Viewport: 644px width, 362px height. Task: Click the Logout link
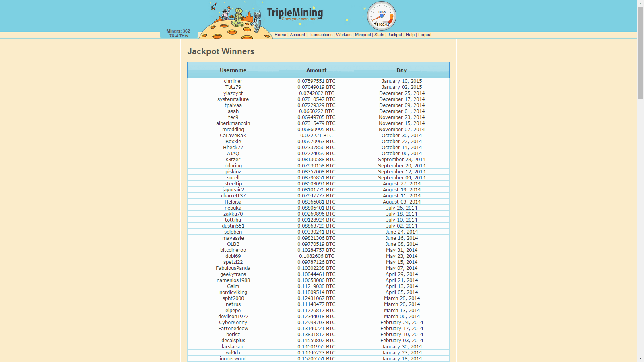tap(425, 35)
